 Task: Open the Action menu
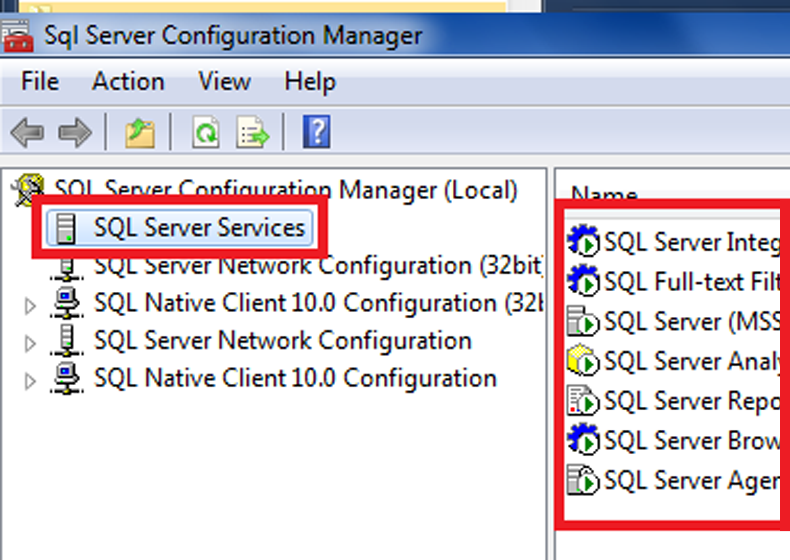point(128,81)
